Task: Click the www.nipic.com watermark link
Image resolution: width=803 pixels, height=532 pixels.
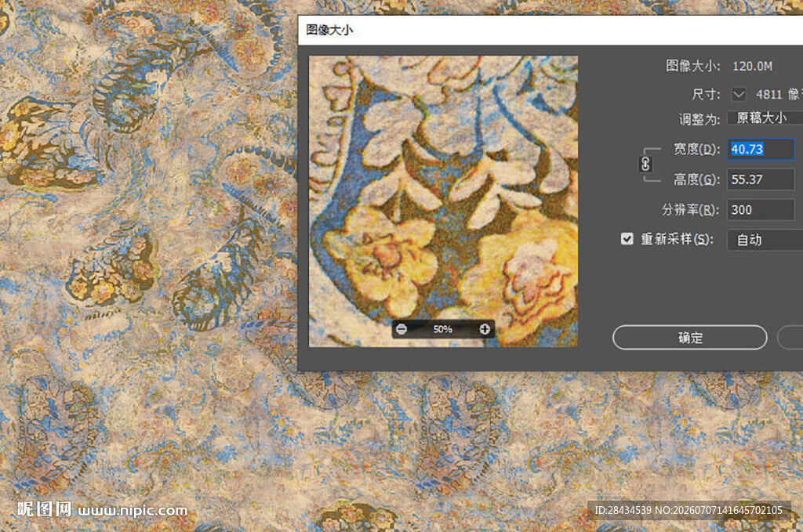Action: pyautogui.click(x=133, y=511)
